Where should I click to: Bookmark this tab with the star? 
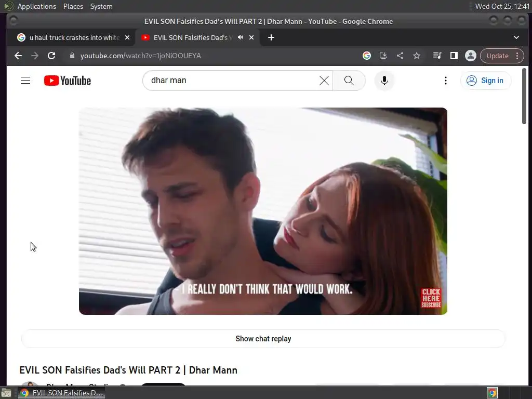click(417, 56)
